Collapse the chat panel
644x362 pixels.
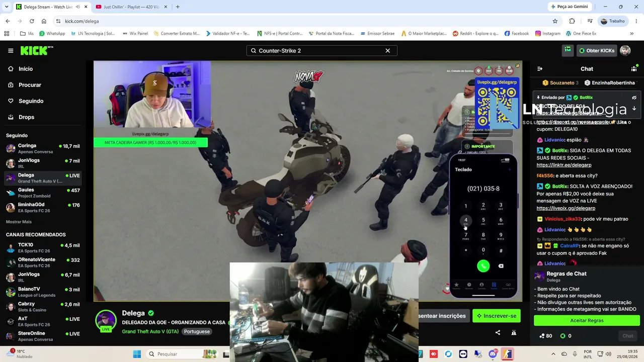pyautogui.click(x=539, y=69)
